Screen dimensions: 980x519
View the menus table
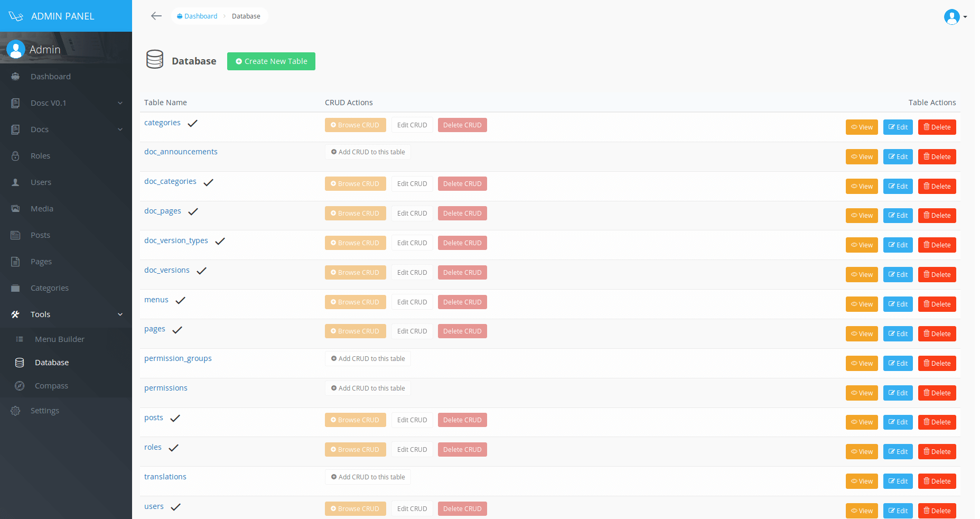click(862, 304)
